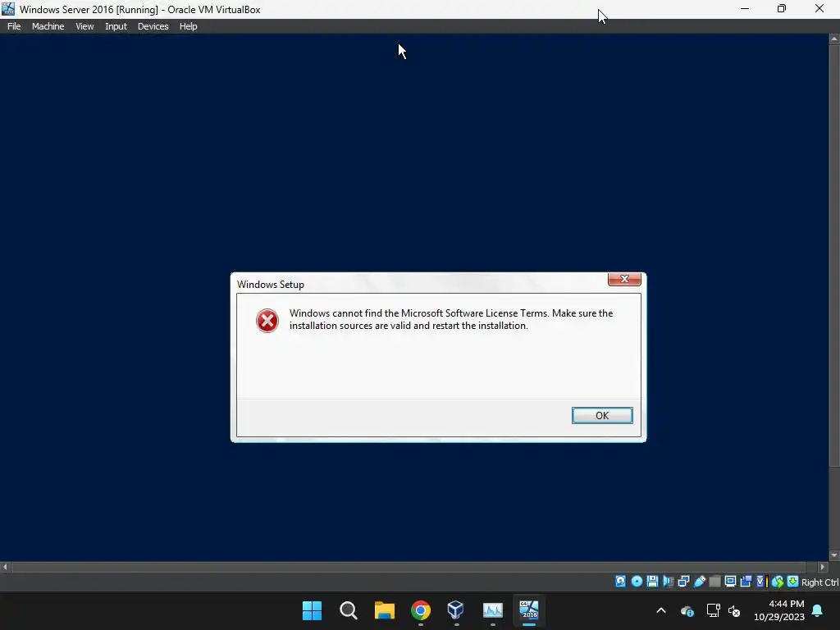Click the Right Ctrl host key label

click(x=820, y=582)
